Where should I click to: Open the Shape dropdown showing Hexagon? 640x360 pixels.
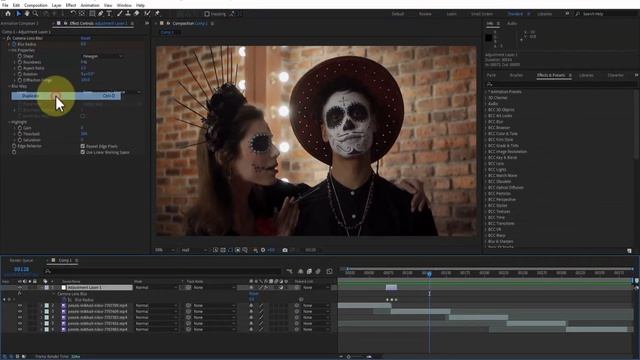(102, 56)
